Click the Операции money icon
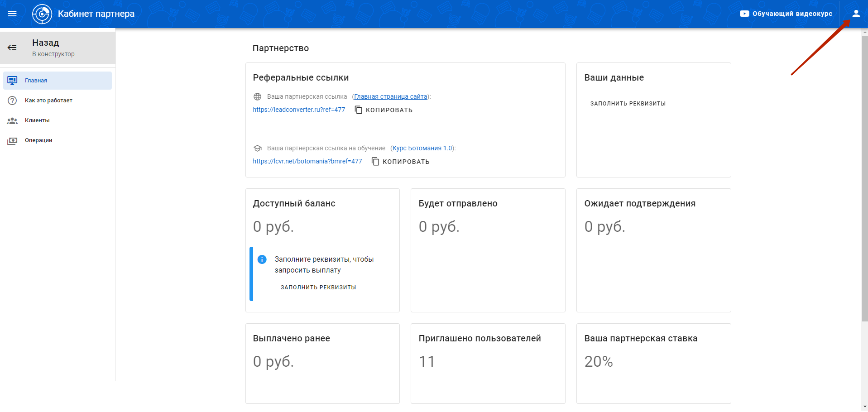The height and width of the screenshot is (412, 868). click(12, 141)
